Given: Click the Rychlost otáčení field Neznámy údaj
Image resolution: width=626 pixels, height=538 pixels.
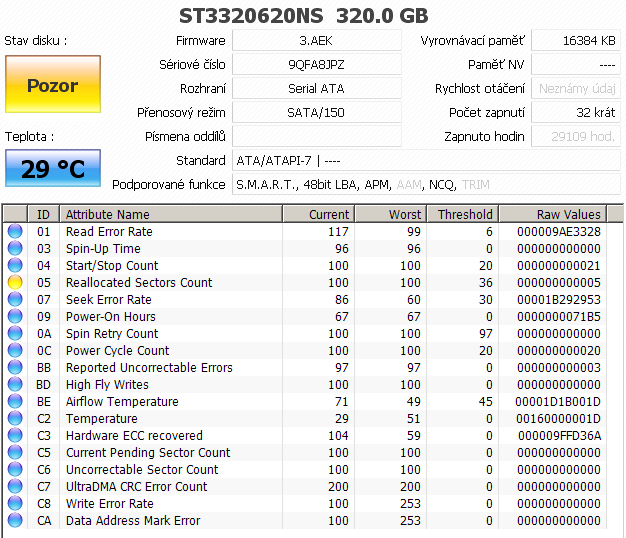Looking at the screenshot, I should coord(576,88).
